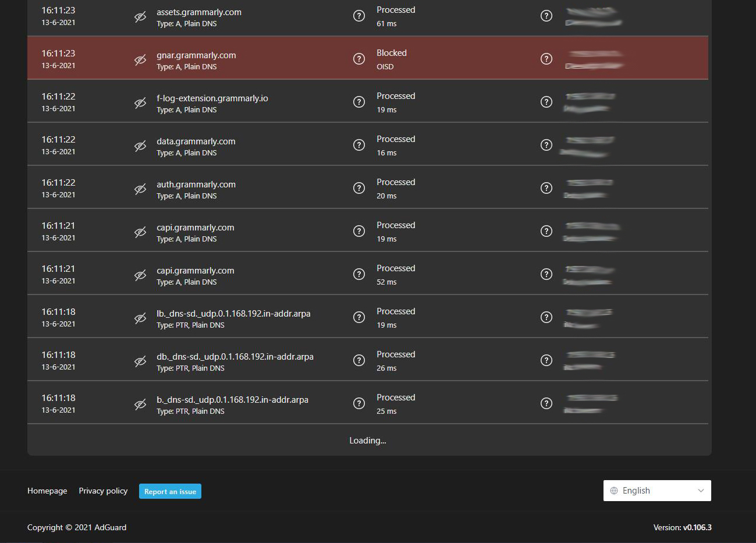Screen dimensions: 756x543
Task: Click the globe icon in the language selector
Action: coord(614,491)
